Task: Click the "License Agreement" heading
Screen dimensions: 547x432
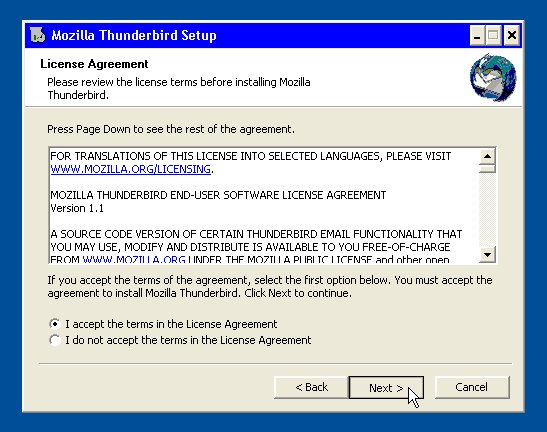Action: [94, 64]
